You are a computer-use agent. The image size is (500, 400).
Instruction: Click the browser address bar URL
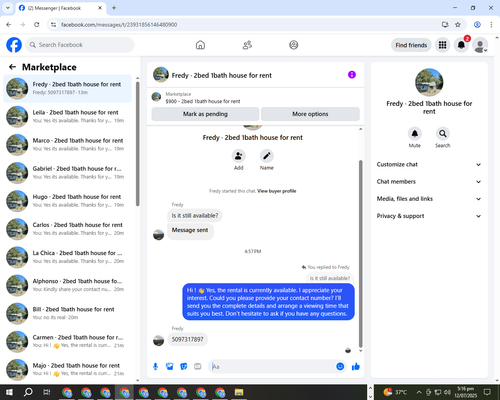pyautogui.click(x=119, y=25)
